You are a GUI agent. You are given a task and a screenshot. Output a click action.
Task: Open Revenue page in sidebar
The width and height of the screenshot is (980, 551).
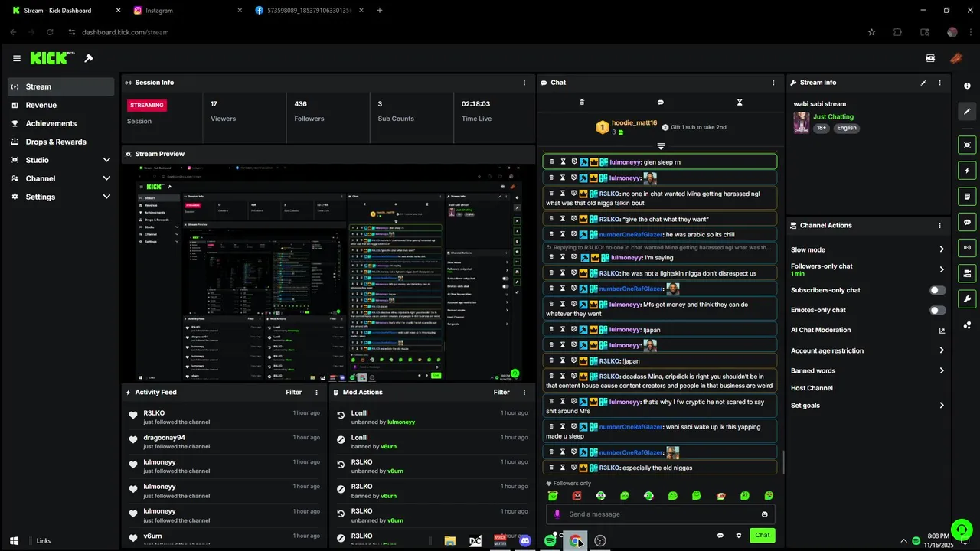point(61,105)
